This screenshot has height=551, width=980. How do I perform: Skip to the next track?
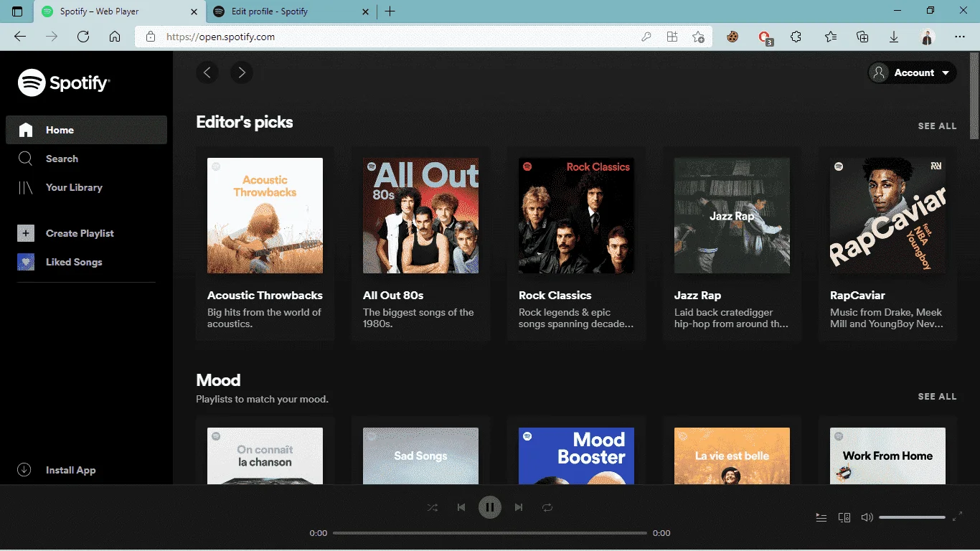click(519, 507)
